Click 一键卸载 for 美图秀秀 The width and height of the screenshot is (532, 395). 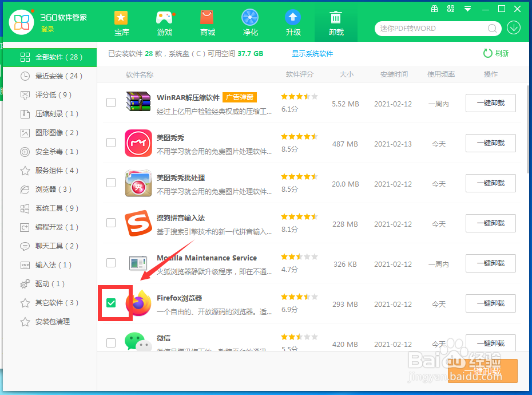(x=491, y=143)
